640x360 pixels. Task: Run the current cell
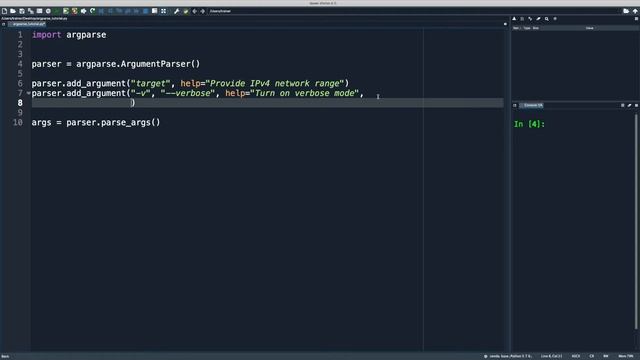click(x=66, y=11)
